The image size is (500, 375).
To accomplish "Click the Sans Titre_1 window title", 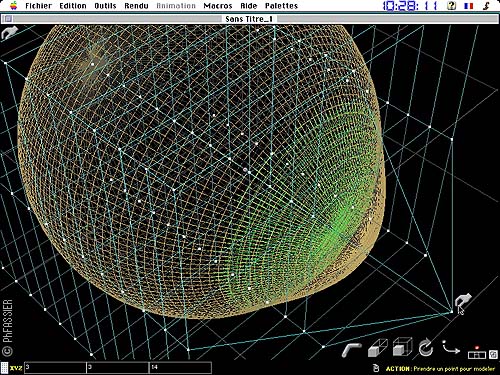I will [249, 19].
